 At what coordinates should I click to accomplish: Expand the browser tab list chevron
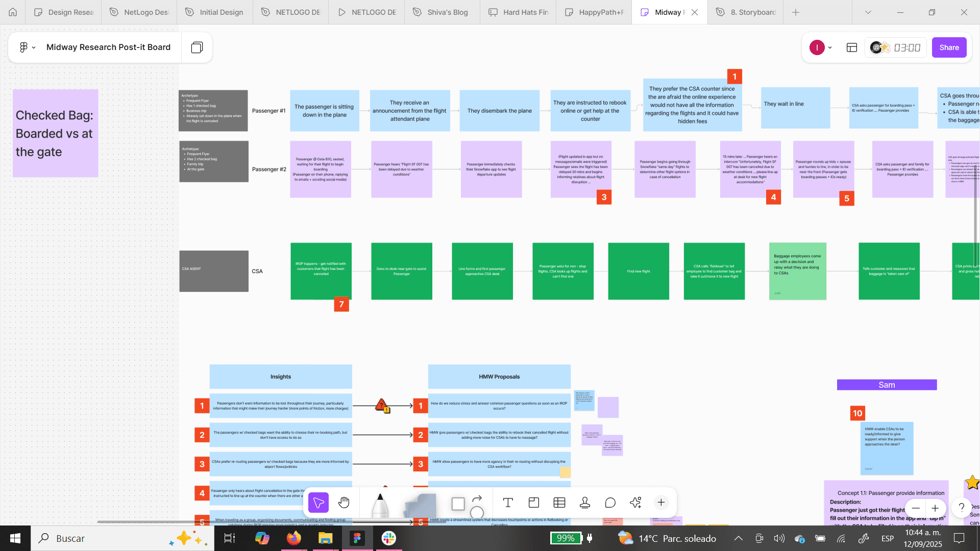tap(868, 12)
